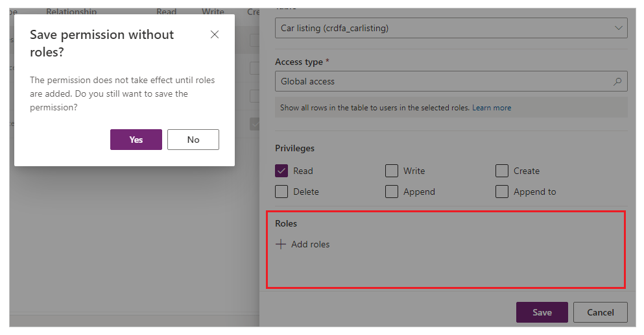
Task: Click the plus icon to add roles
Action: [x=281, y=245]
